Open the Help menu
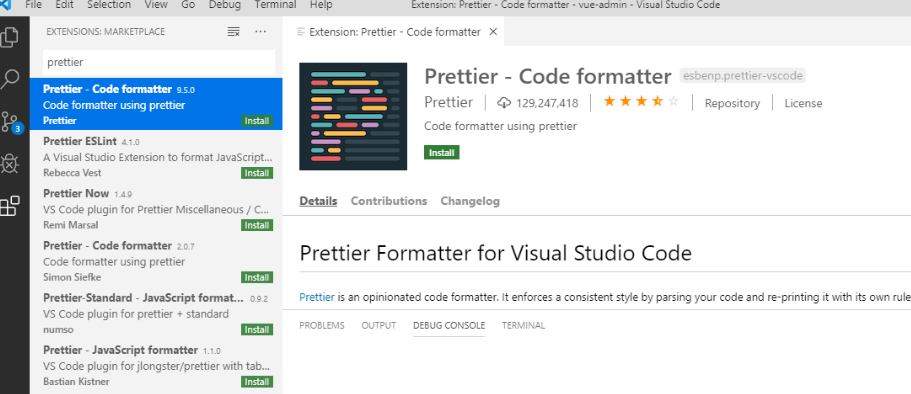 (321, 5)
